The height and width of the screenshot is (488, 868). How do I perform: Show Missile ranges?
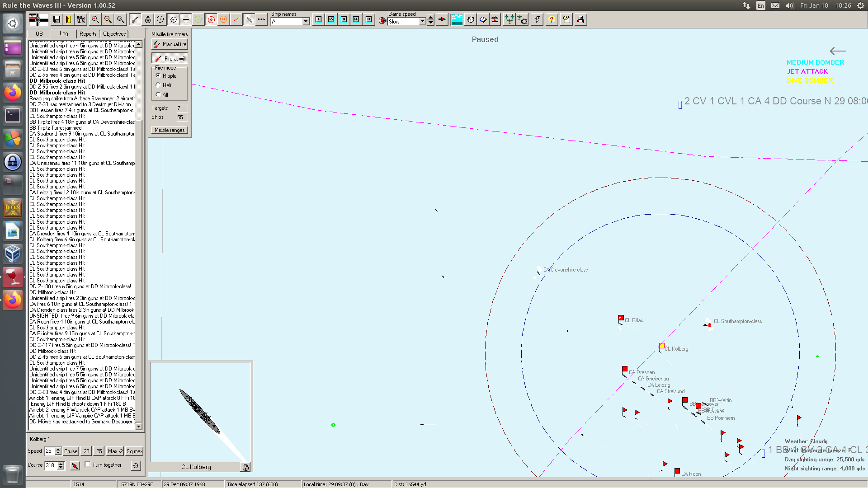coord(170,130)
